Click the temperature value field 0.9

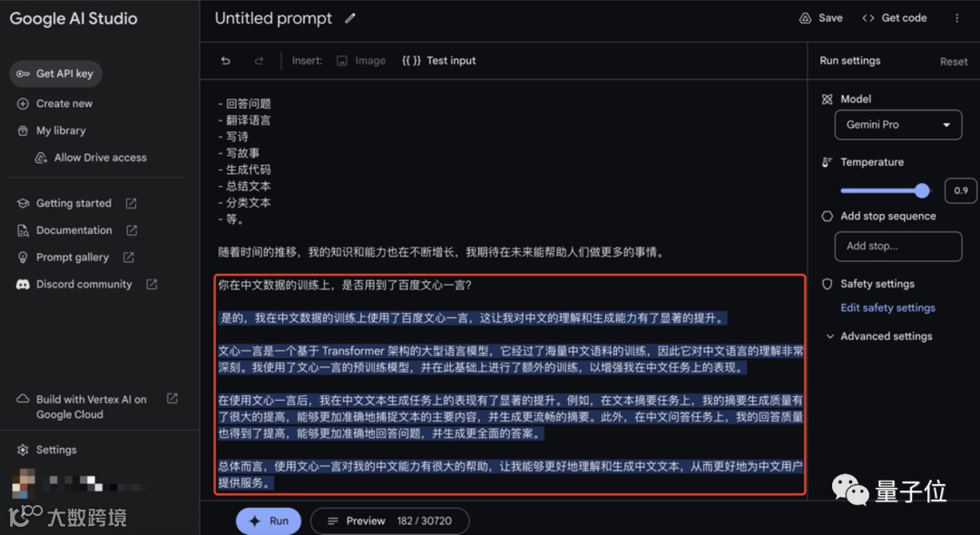(961, 191)
